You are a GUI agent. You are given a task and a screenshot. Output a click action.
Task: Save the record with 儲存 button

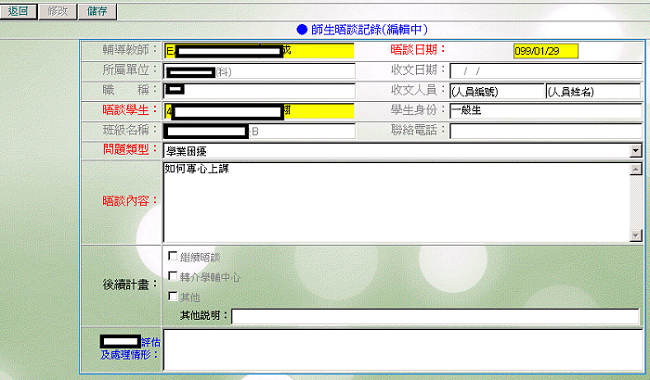coord(97,11)
